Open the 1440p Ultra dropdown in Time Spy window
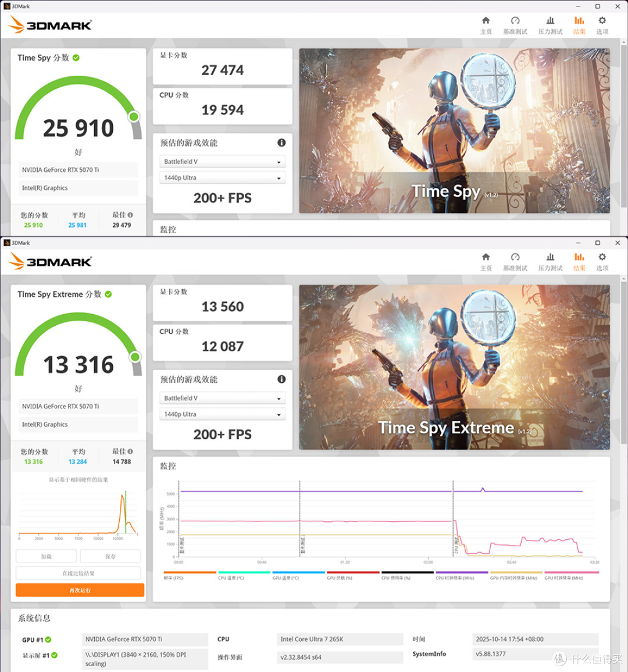The image size is (628, 672). [222, 178]
